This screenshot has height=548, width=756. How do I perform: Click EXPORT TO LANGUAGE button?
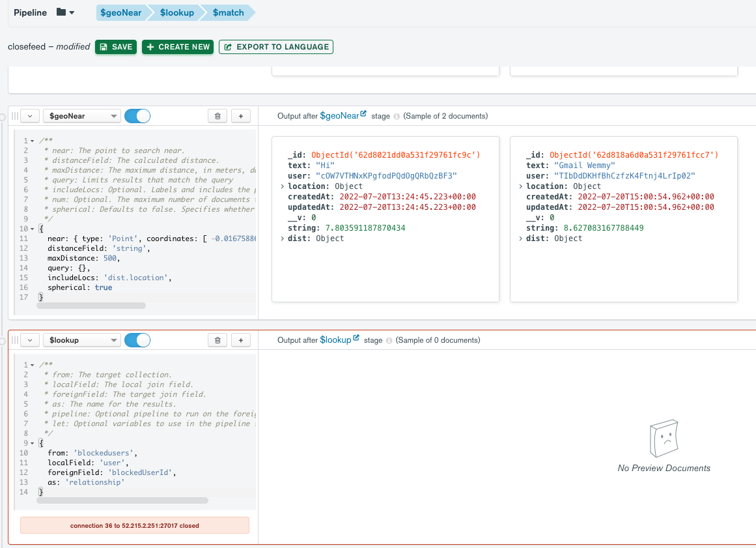click(276, 47)
